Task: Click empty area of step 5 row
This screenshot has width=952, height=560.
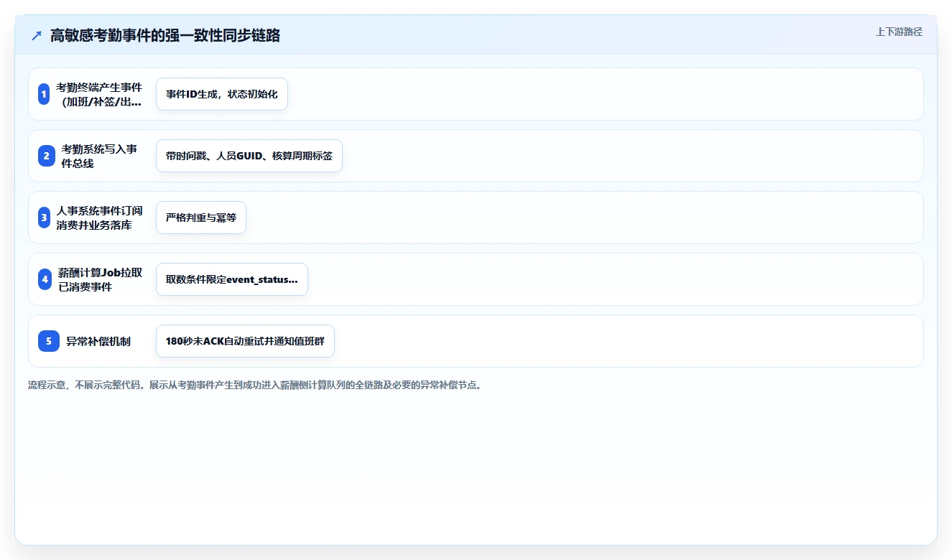Action: click(x=625, y=341)
